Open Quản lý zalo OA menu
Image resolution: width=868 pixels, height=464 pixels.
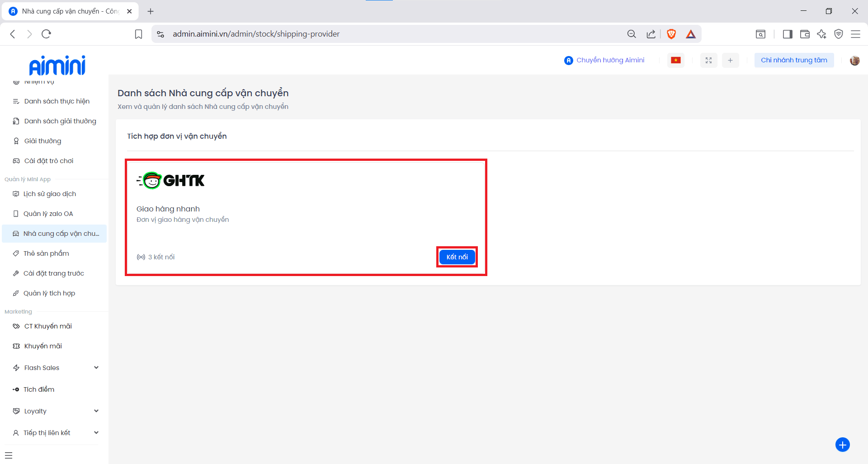pos(48,214)
